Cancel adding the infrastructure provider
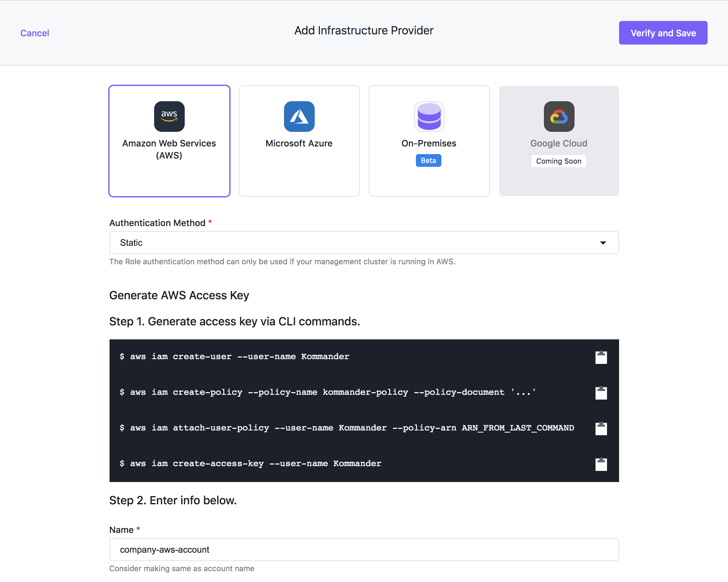Screen dimensions: 728x582 click(35, 33)
